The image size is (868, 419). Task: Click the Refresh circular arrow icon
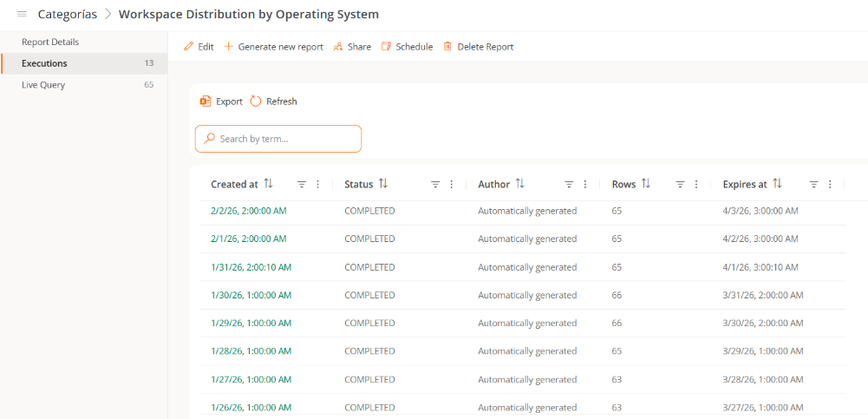[x=256, y=101]
